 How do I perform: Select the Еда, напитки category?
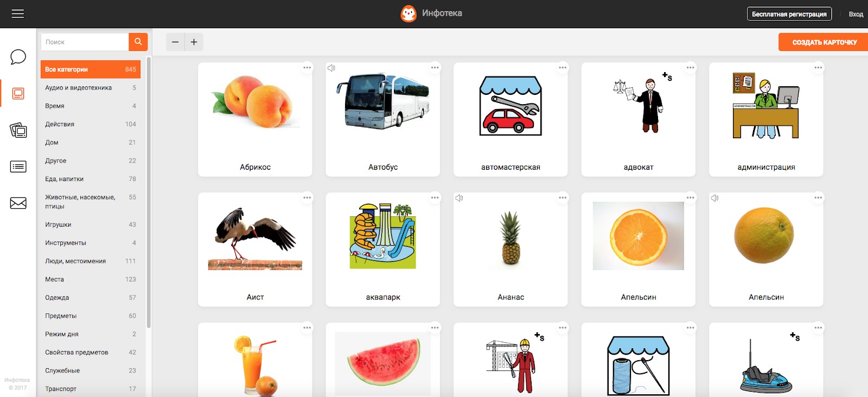pos(91,179)
